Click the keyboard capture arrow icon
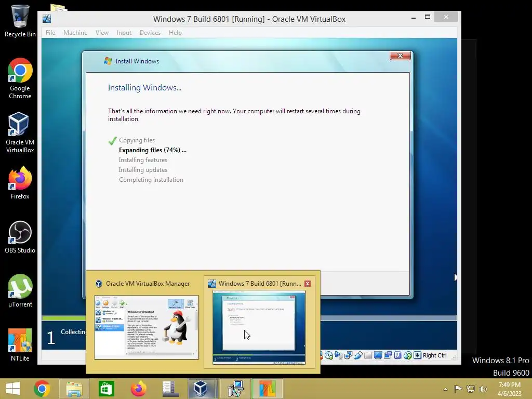532x399 pixels. click(417, 355)
